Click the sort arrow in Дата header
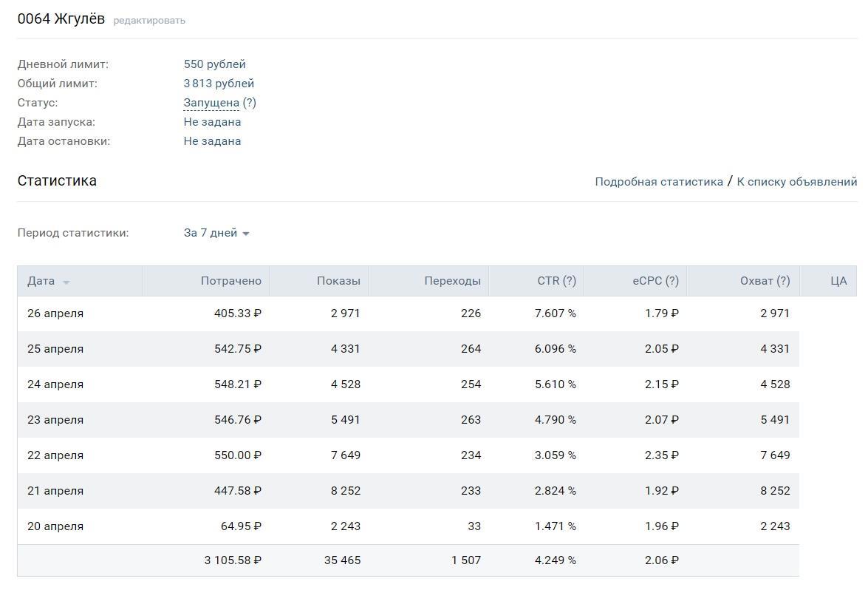This screenshot has width=868, height=590. [66, 282]
